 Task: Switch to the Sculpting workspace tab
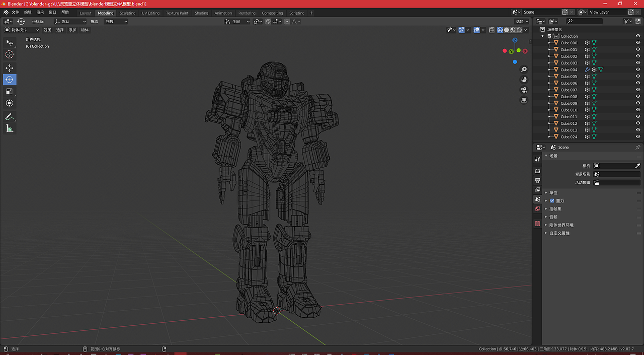pos(127,13)
